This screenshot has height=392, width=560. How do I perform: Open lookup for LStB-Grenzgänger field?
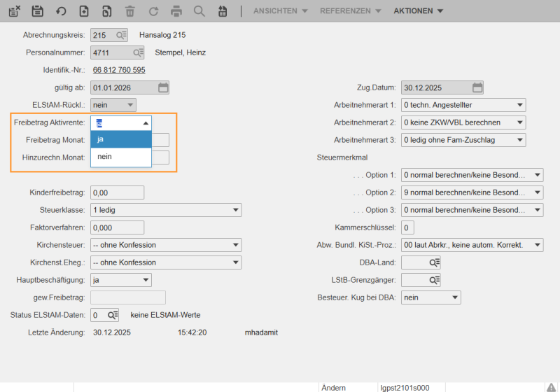[x=435, y=280]
